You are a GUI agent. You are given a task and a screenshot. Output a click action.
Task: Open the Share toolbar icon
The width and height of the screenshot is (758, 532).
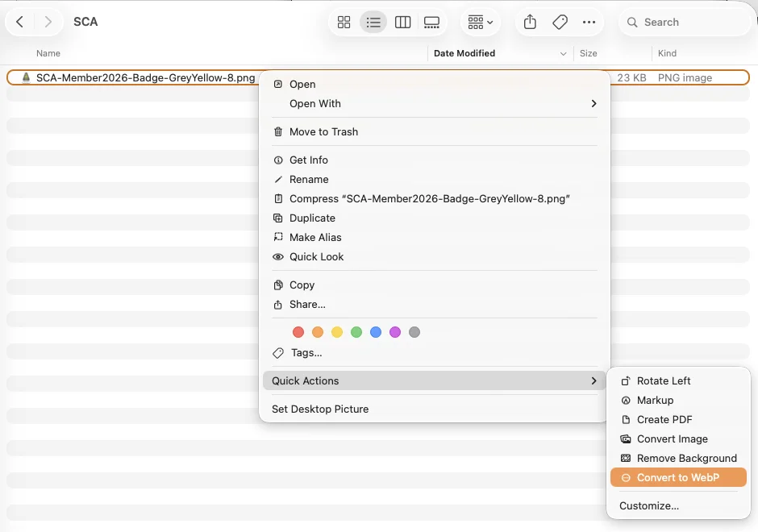pos(529,22)
